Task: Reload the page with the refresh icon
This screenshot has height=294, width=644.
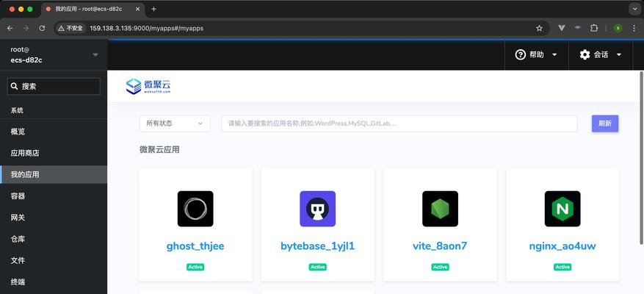Action: click(42, 29)
